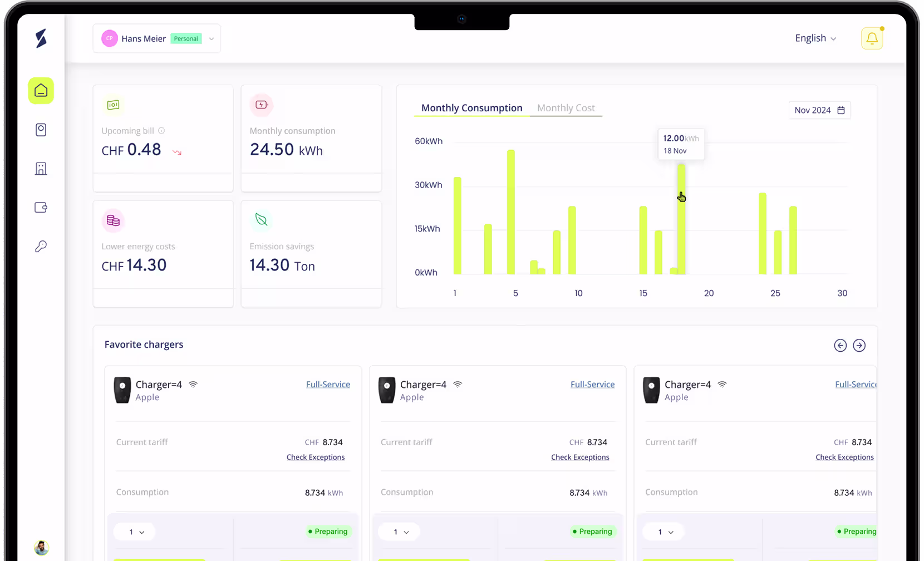The height and width of the screenshot is (561, 924).
Task: Open the Home dashboard in sidebar
Action: pos(41,91)
